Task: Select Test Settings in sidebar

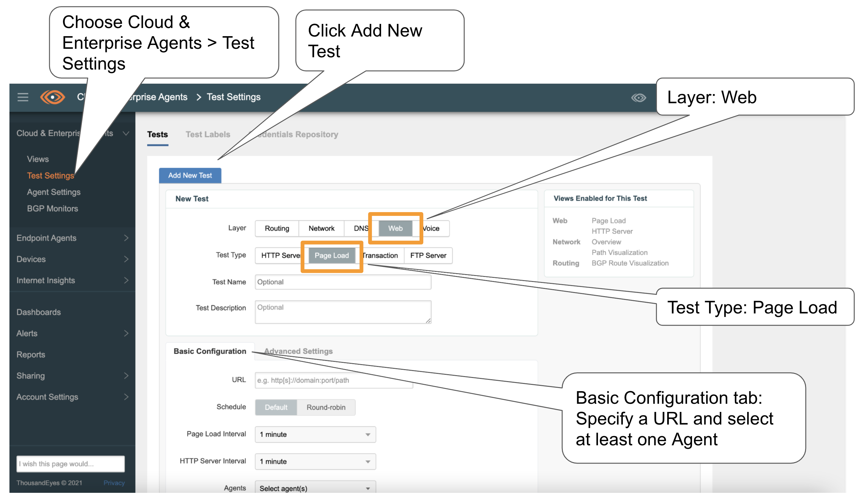Action: pos(50,176)
